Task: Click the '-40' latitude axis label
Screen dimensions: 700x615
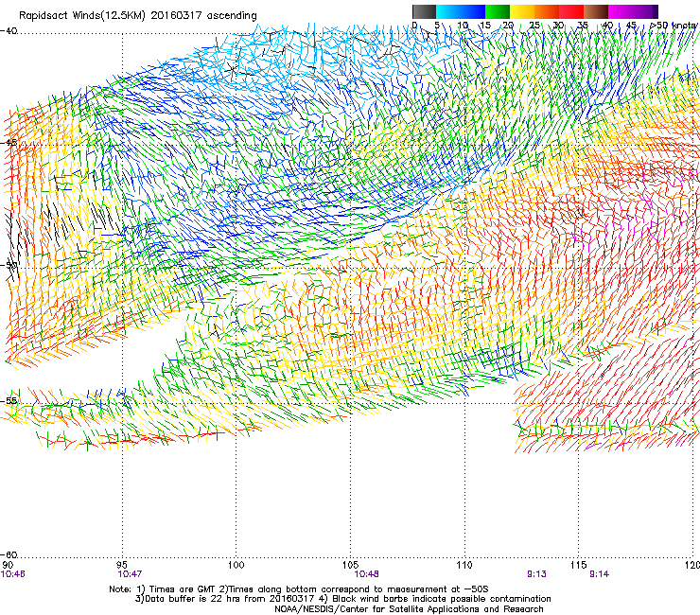Action: click(9, 31)
